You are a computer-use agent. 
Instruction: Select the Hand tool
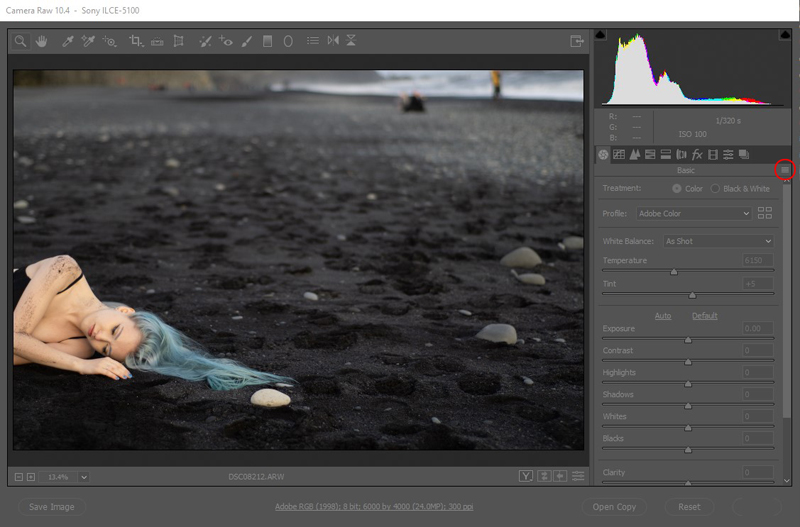42,41
